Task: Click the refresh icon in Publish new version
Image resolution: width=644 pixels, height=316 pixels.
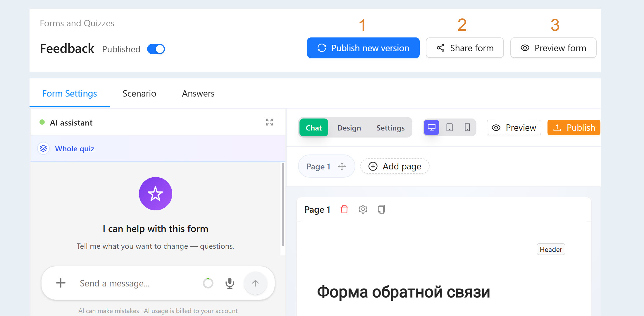Action: 322,48
